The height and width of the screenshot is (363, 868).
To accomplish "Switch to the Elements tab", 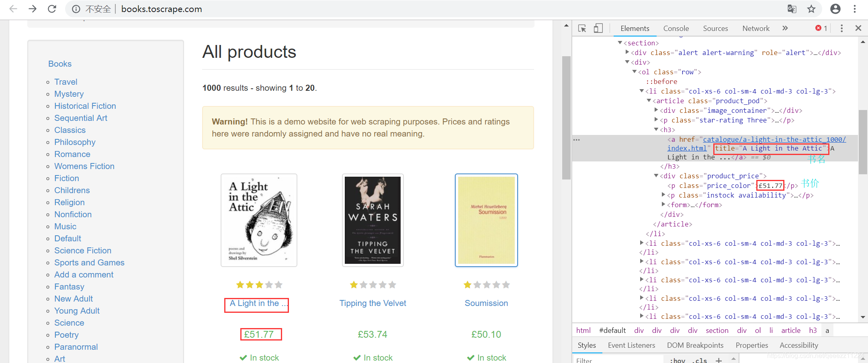I will 635,29.
